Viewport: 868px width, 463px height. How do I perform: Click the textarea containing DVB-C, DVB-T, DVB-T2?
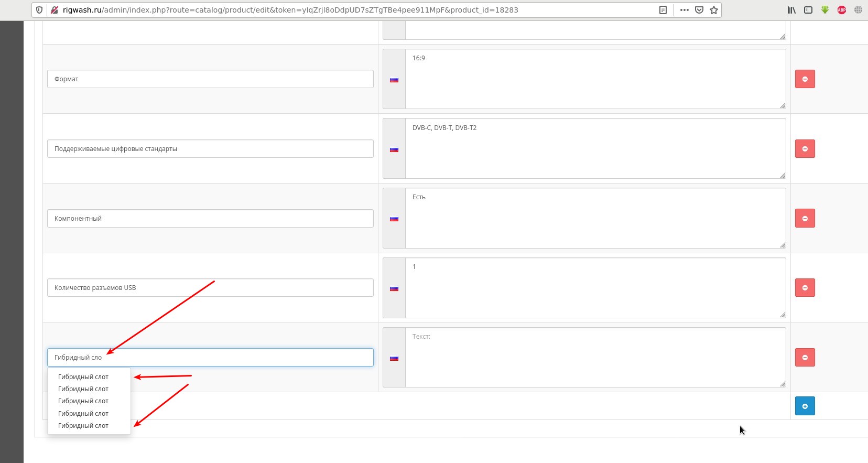[595, 149]
